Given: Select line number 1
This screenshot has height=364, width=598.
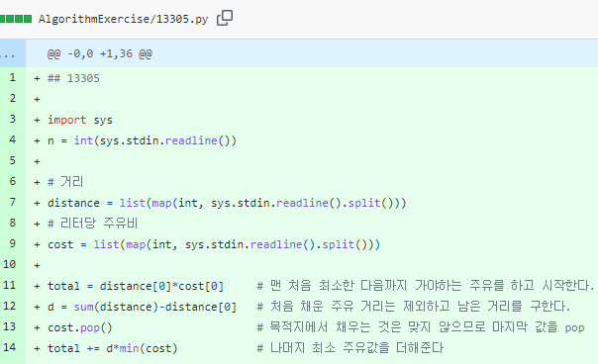Looking at the screenshot, I should 13,78.
